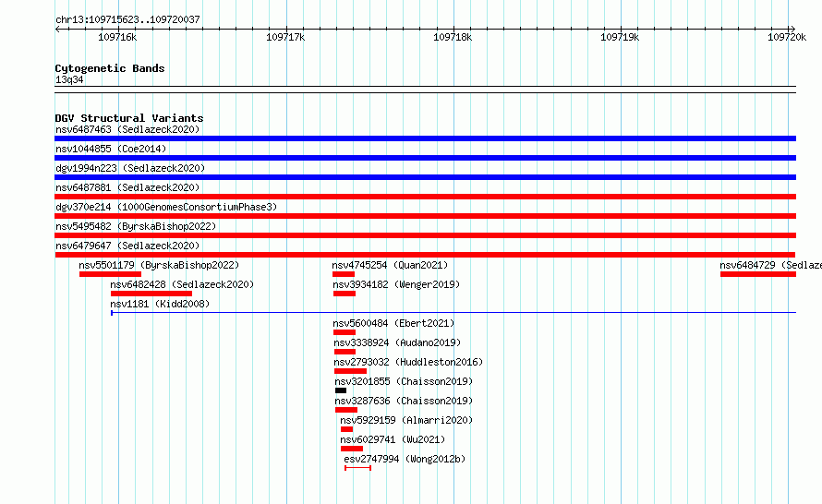Click the nsv6487463 (Sedlazeck2020) variant label

click(127, 129)
